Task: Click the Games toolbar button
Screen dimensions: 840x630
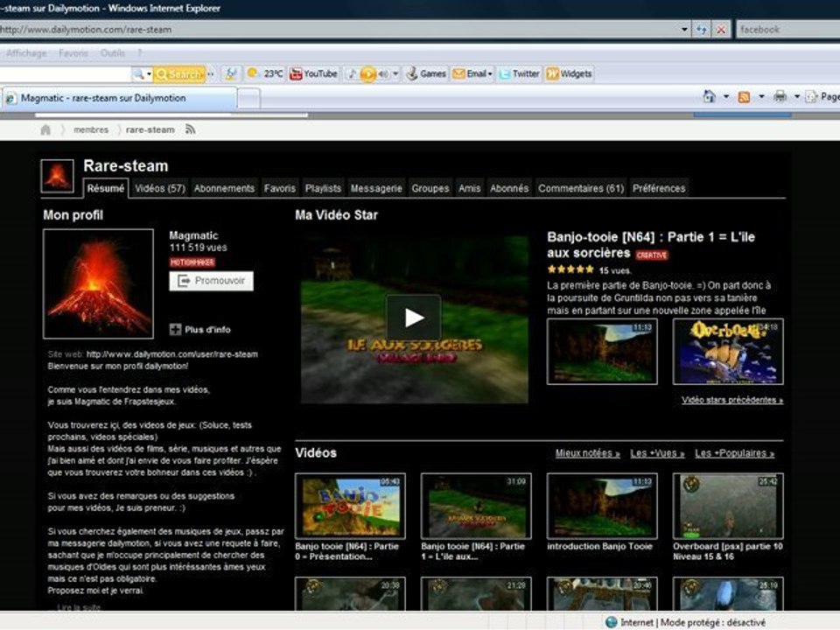Action: pos(426,73)
